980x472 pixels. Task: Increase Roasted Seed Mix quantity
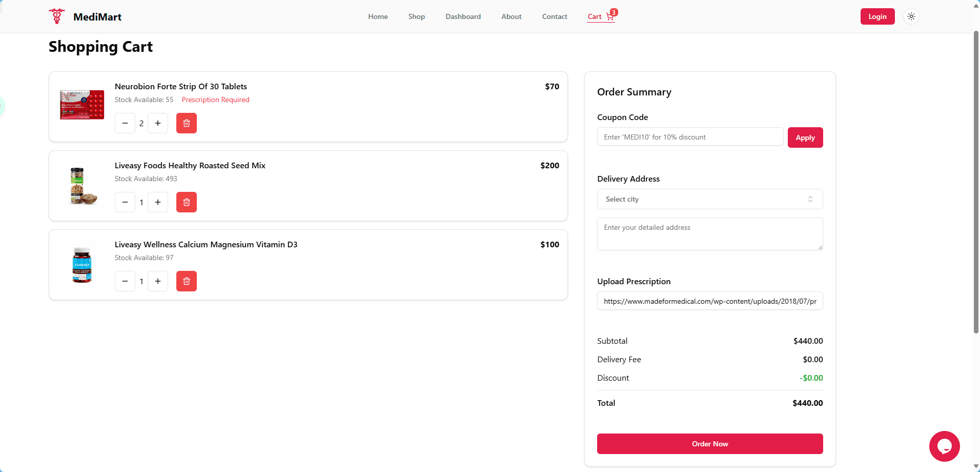[158, 202]
